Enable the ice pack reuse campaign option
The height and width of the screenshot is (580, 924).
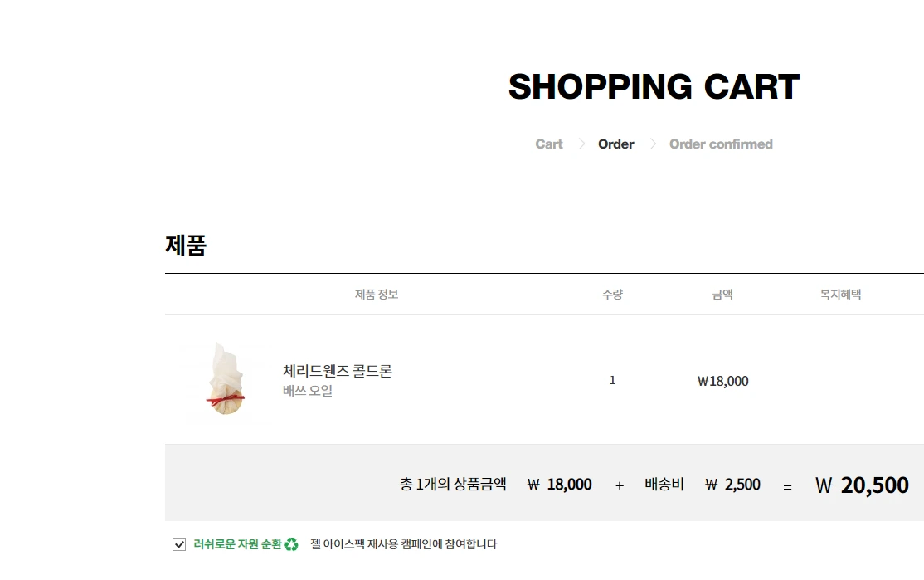tap(179, 543)
